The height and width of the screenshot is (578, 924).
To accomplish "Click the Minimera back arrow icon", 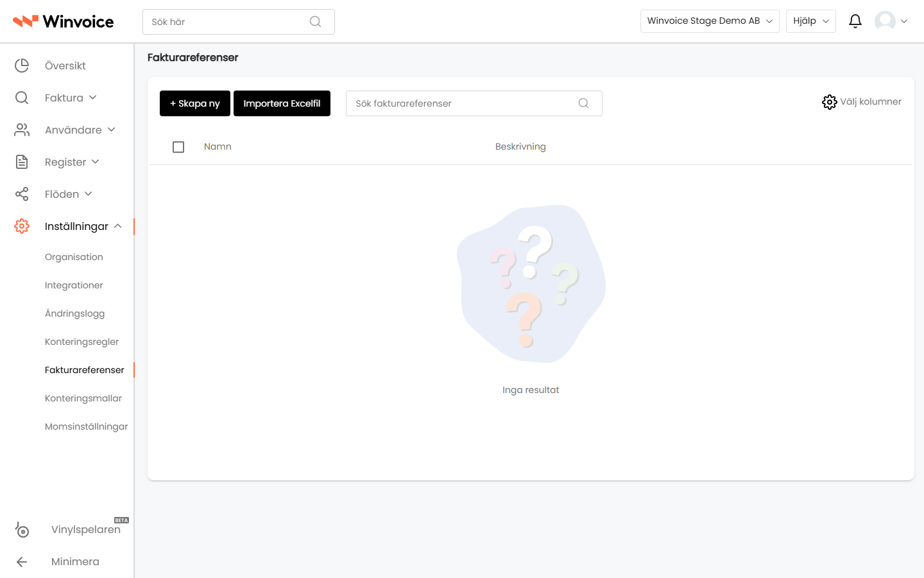I will (x=22, y=562).
